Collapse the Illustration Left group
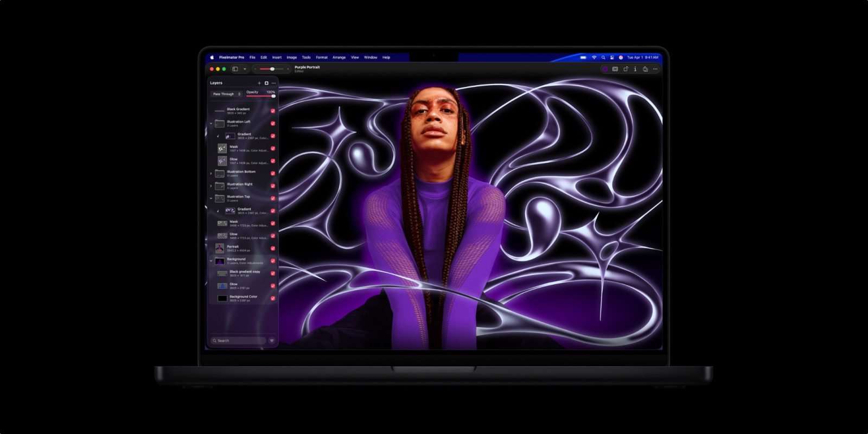This screenshot has width=868, height=434. coord(211,123)
